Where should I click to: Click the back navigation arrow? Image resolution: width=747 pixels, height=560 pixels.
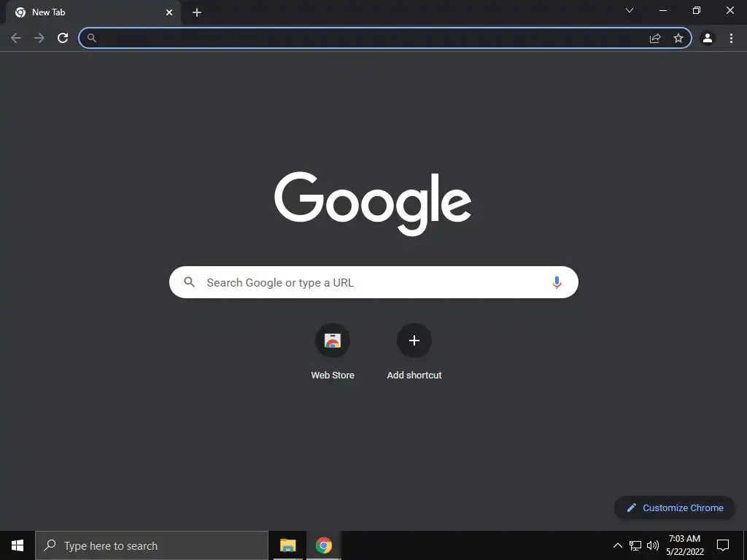[x=16, y=38]
